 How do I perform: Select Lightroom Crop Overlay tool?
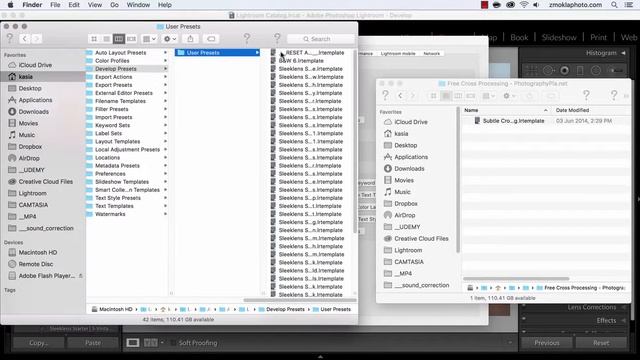click(x=532, y=71)
